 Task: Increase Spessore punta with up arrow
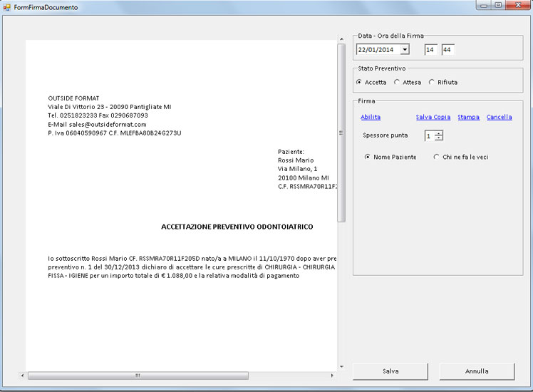[x=439, y=133]
